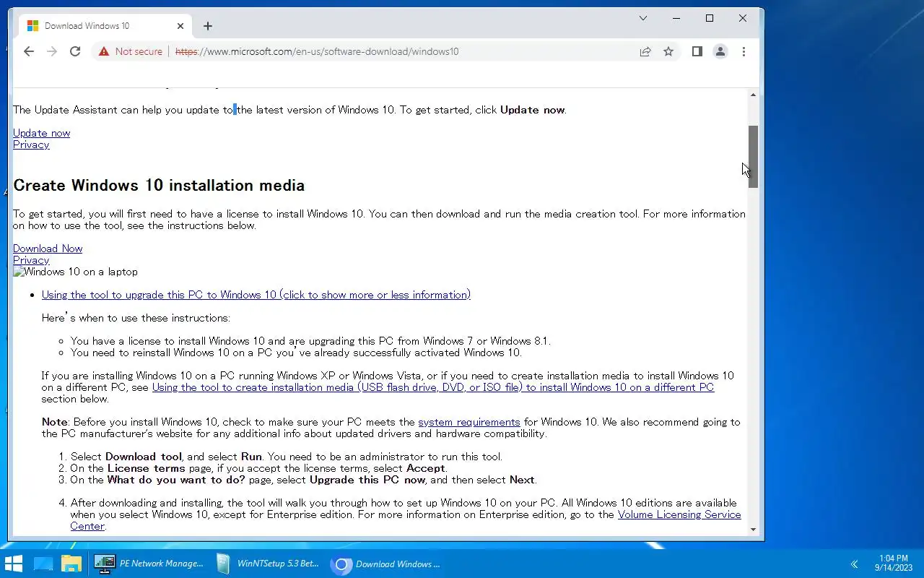
Task: Toggle the browser side panel
Action: coord(697,51)
